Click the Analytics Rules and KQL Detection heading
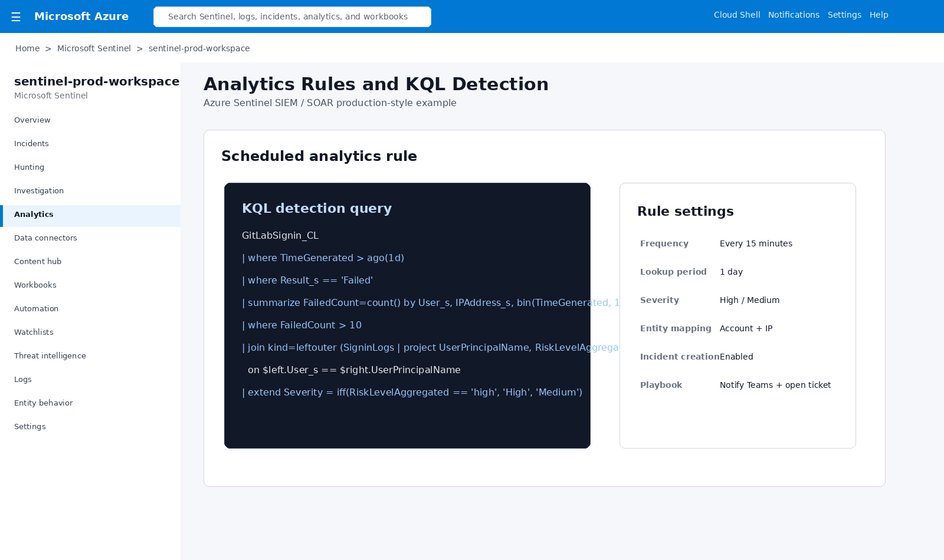This screenshot has width=944, height=560. click(376, 84)
